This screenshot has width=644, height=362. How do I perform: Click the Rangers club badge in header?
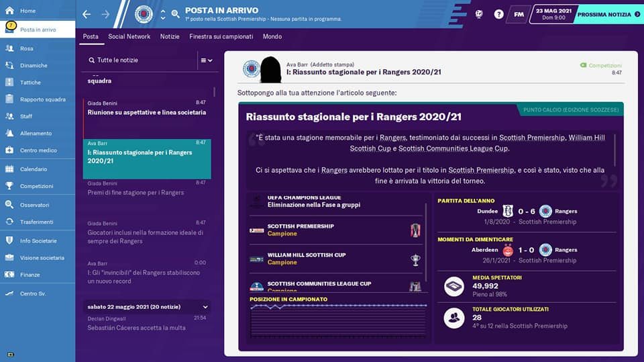click(144, 14)
